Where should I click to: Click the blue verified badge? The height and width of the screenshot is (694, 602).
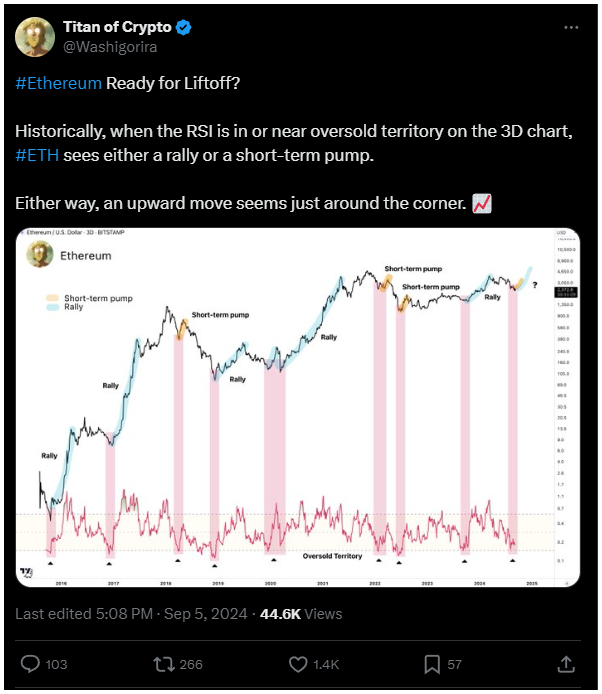[184, 27]
